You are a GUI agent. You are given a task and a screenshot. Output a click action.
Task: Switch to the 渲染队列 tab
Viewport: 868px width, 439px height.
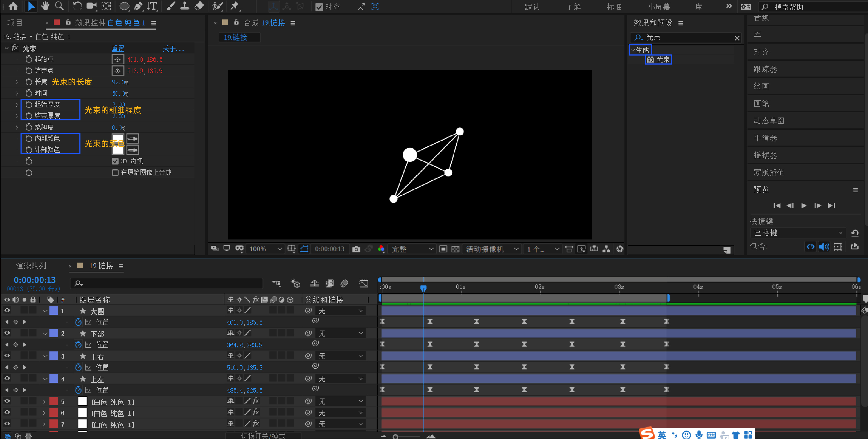click(x=31, y=266)
